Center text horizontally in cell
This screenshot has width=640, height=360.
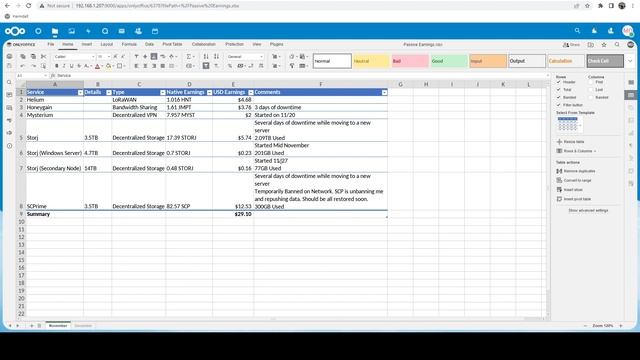click(x=145, y=66)
